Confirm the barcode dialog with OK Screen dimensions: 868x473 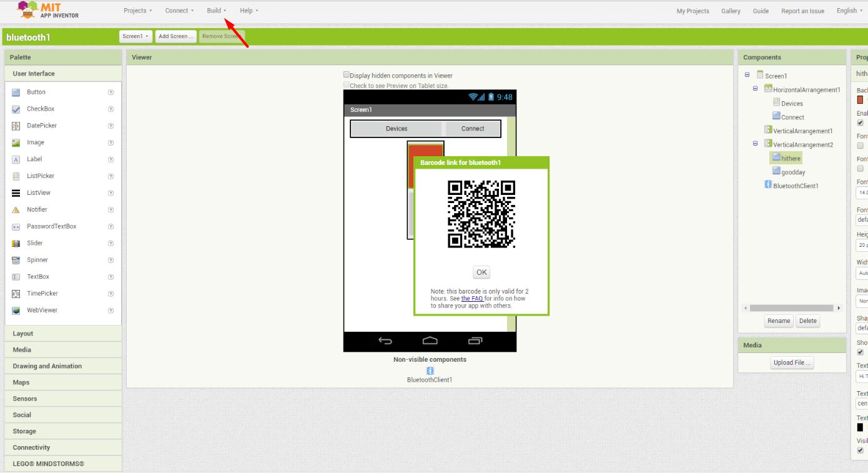pyautogui.click(x=481, y=272)
